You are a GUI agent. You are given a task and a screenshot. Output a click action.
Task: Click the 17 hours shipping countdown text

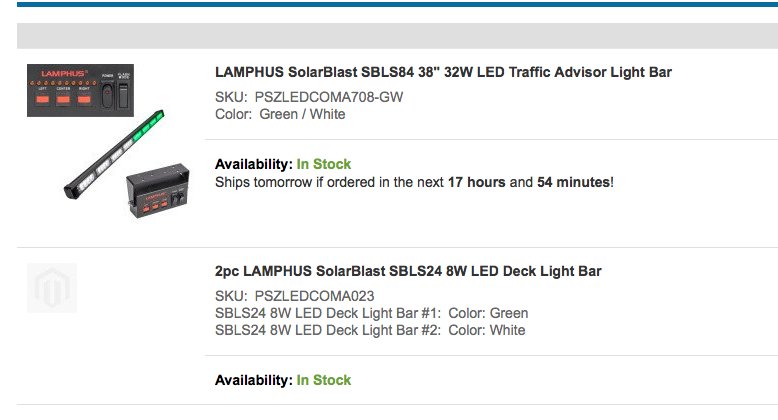coord(476,182)
